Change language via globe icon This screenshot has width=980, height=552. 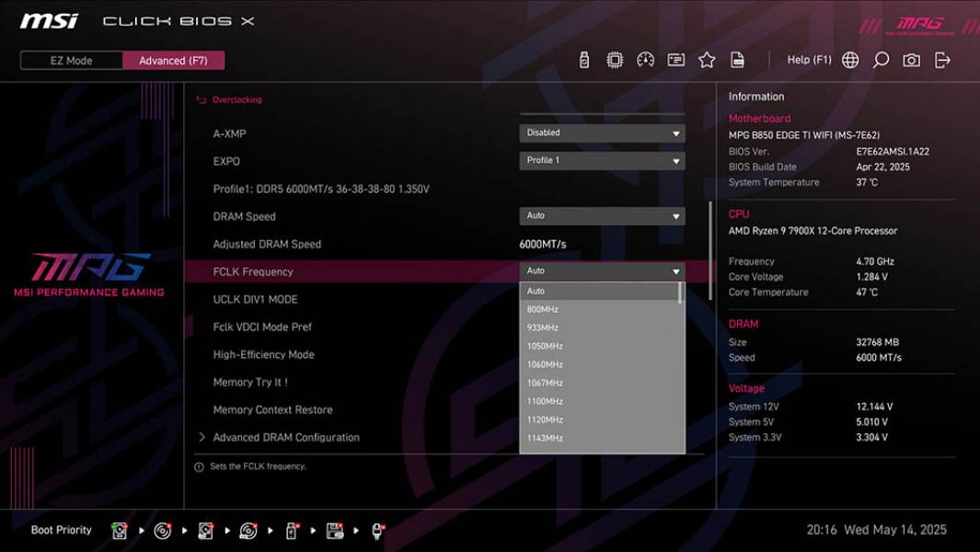tap(850, 60)
